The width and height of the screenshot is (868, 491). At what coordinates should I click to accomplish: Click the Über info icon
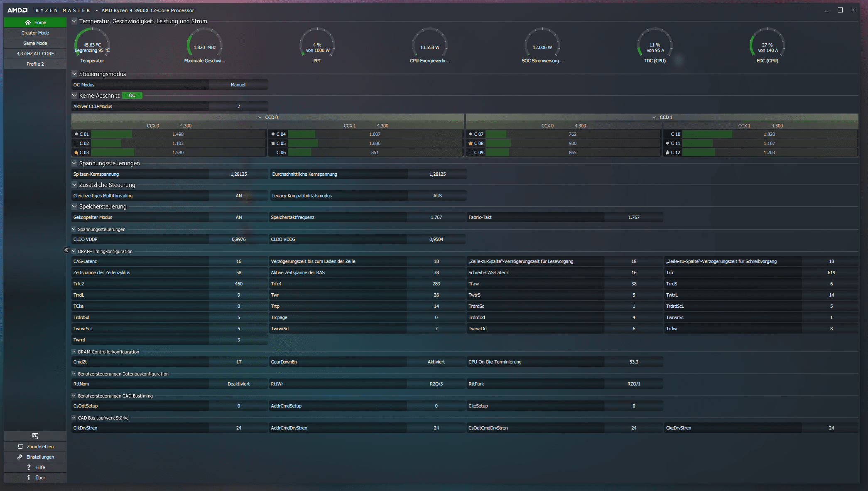click(29, 478)
